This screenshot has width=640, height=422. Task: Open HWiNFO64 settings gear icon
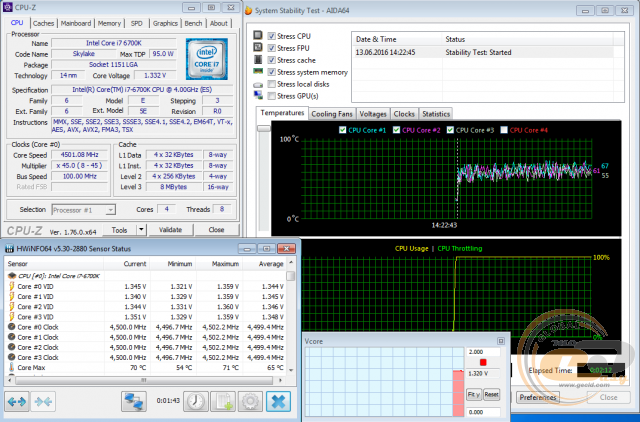[x=250, y=402]
